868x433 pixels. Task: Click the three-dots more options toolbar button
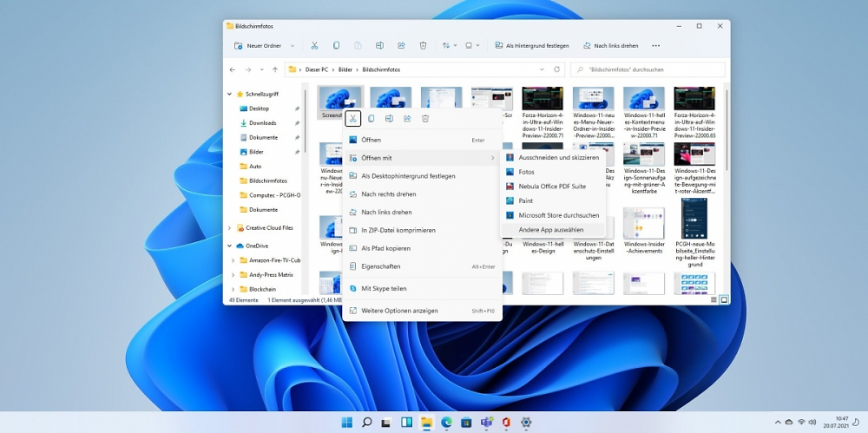click(x=656, y=45)
